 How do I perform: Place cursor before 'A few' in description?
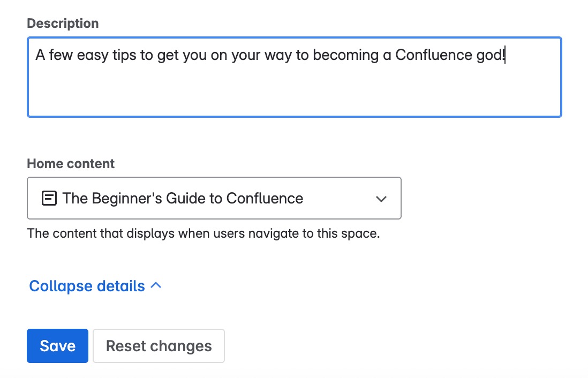[x=36, y=55]
